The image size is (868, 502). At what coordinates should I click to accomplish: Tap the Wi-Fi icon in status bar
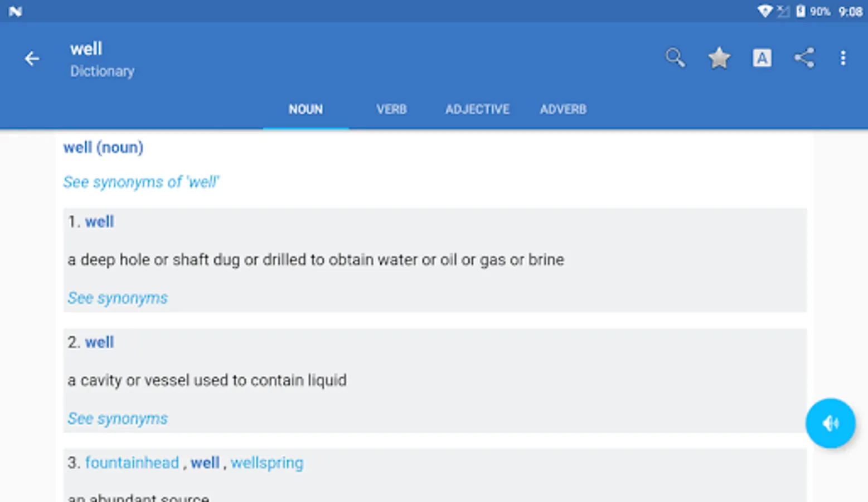[764, 11]
